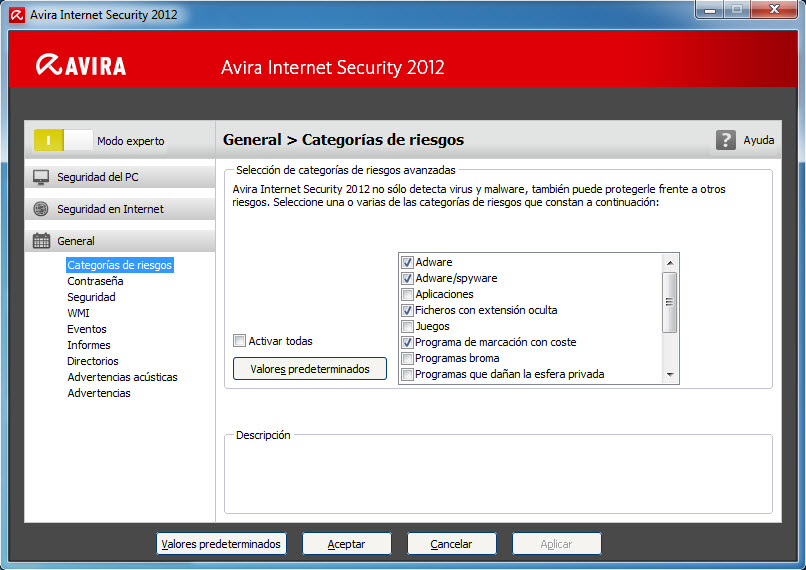Screen dimensions: 806x570
Task: Enable the Programas broma checkbox
Action: tap(407, 358)
